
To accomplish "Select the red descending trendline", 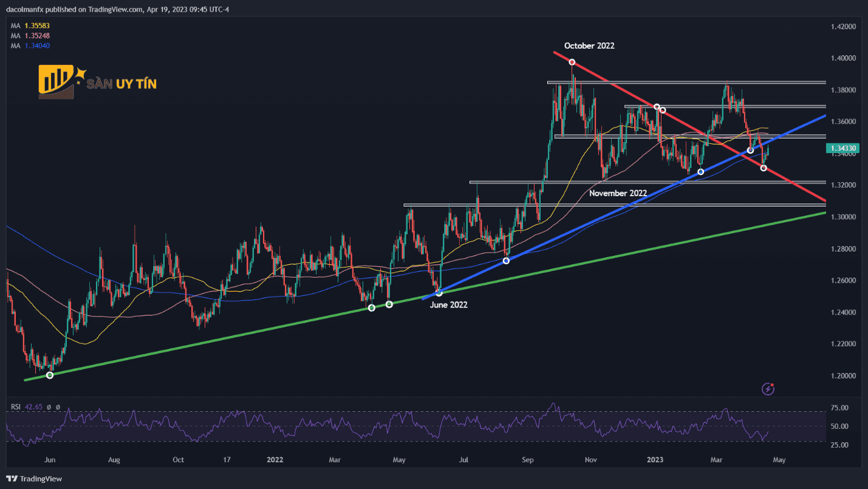I will (690, 127).
